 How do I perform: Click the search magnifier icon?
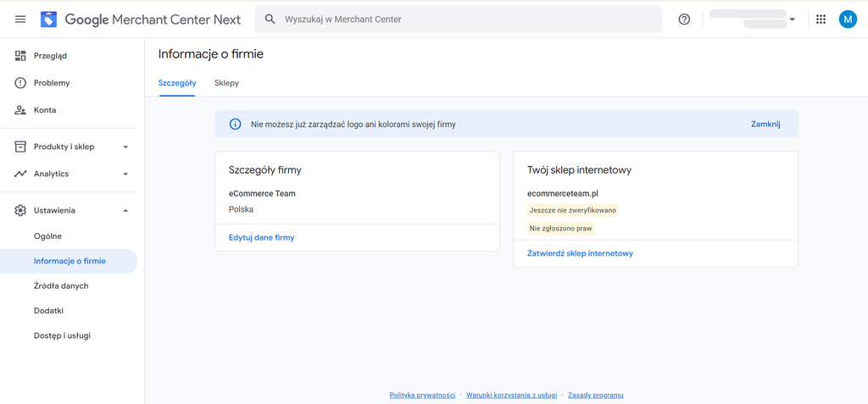[270, 19]
